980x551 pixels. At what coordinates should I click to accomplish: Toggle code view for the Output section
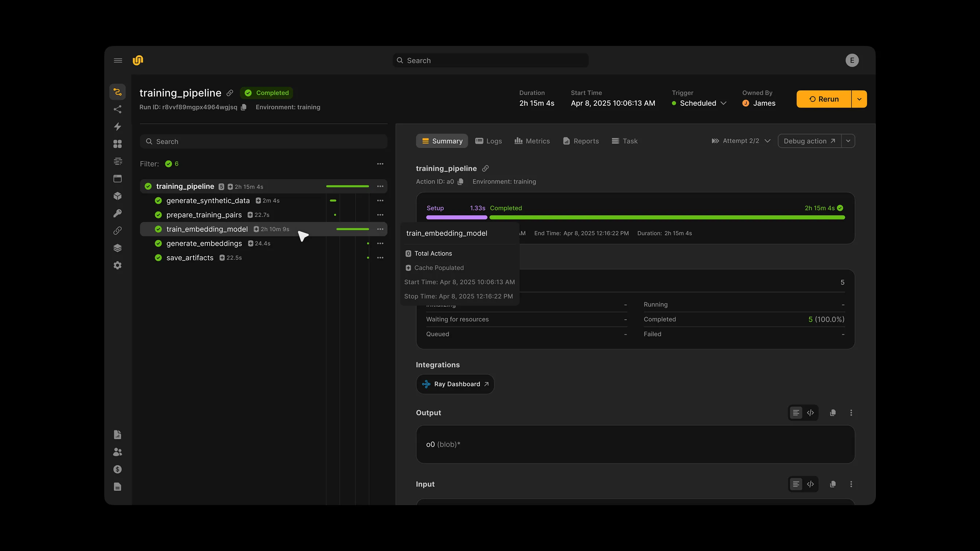(x=811, y=413)
